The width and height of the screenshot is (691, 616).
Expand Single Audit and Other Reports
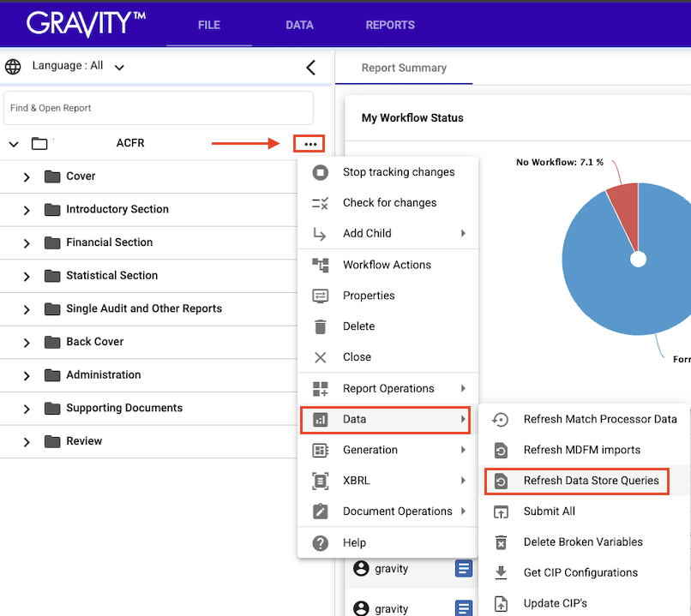(27, 309)
